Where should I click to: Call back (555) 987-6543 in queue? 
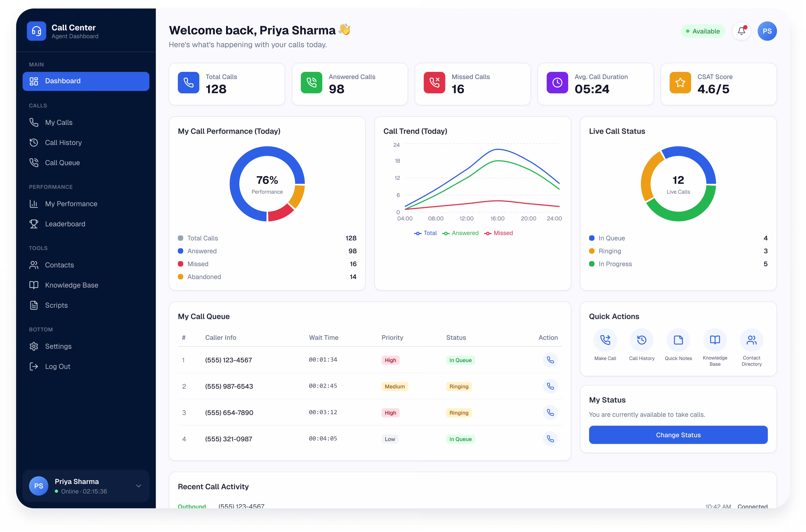pyautogui.click(x=550, y=386)
